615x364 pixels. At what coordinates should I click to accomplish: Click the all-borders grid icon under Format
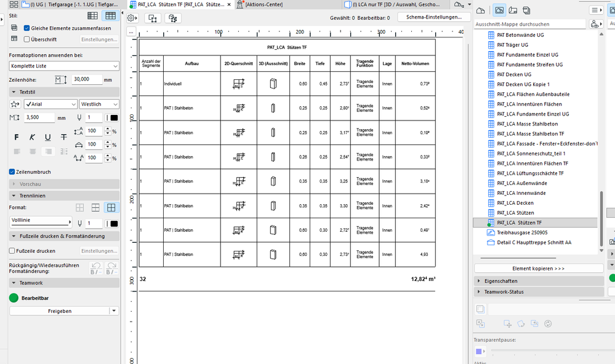click(x=111, y=208)
